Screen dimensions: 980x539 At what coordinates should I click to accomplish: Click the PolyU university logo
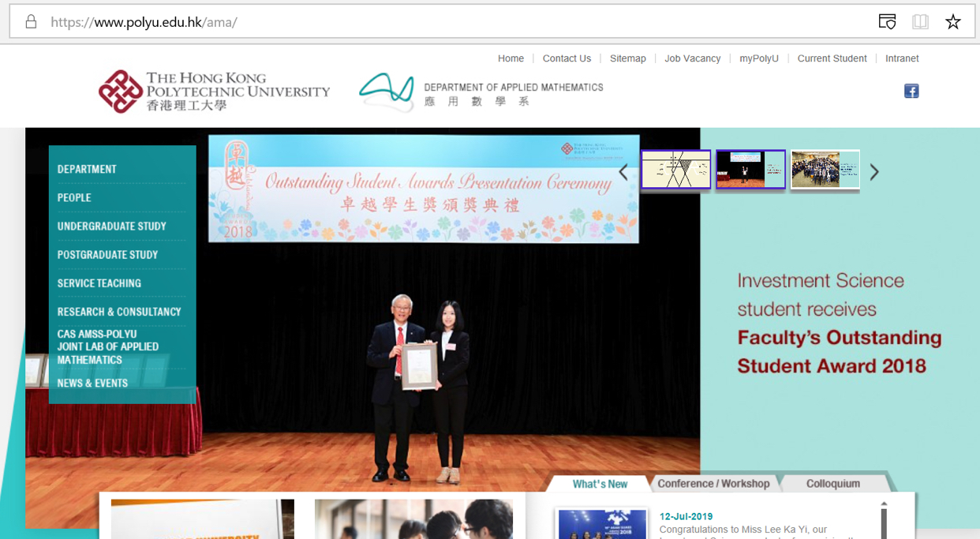coord(214,92)
